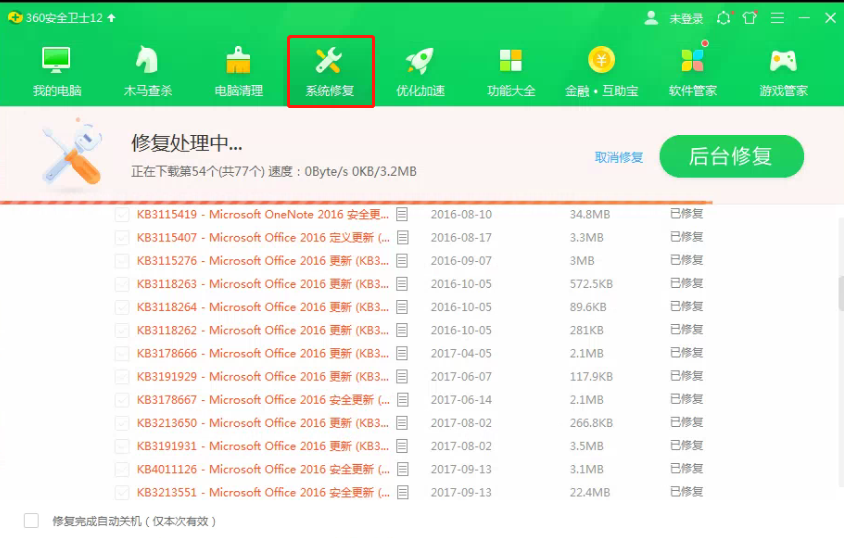The image size is (844, 538).
Task: Click date 2017-06-14 cell
Action: tap(461, 400)
